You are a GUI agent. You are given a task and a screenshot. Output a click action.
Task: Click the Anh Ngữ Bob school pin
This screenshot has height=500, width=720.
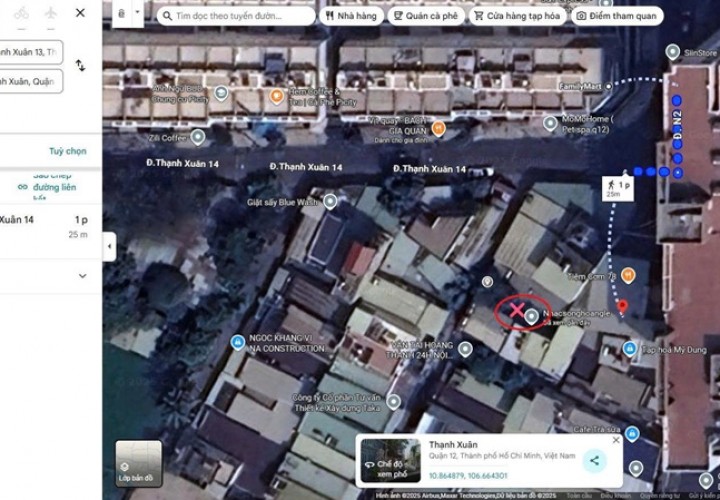pyautogui.click(x=221, y=93)
